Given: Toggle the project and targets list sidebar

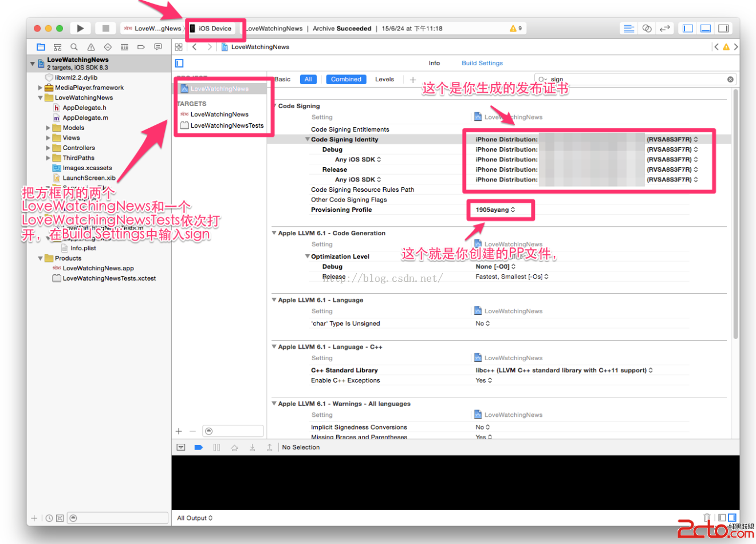Looking at the screenshot, I should pos(179,63).
